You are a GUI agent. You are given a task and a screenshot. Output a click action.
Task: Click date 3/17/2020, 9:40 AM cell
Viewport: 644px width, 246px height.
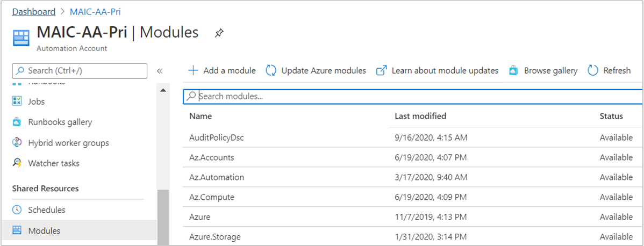pyautogui.click(x=431, y=177)
